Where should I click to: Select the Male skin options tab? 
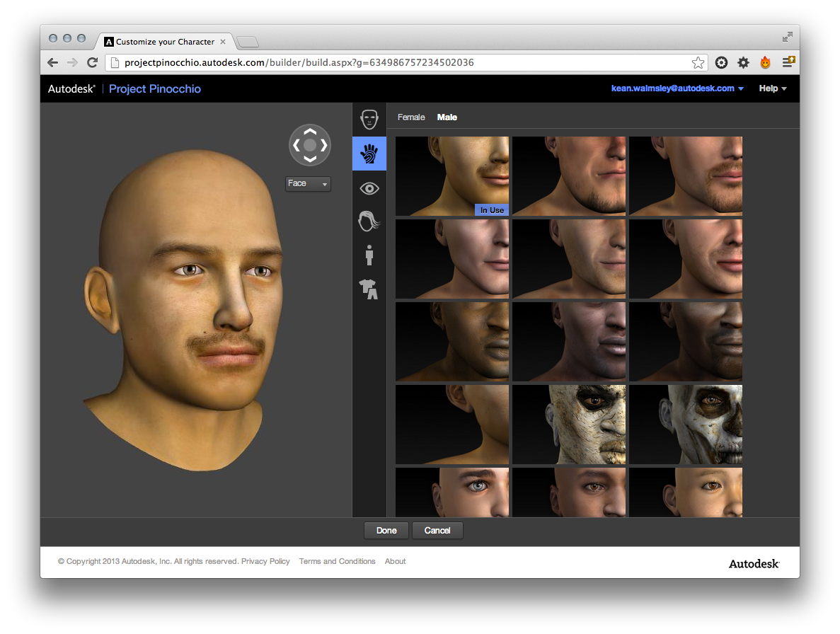(447, 117)
